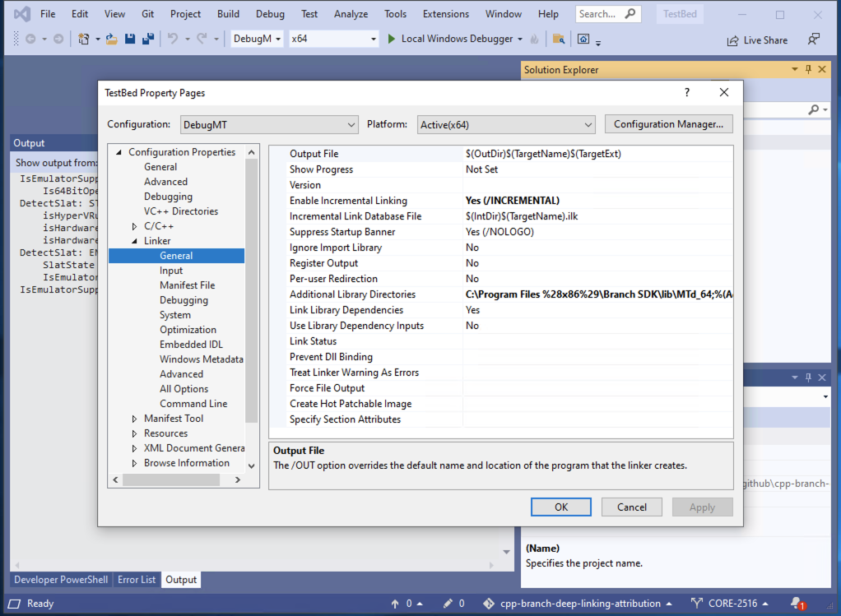Start Local Windows Debugger play icon

click(x=392, y=39)
